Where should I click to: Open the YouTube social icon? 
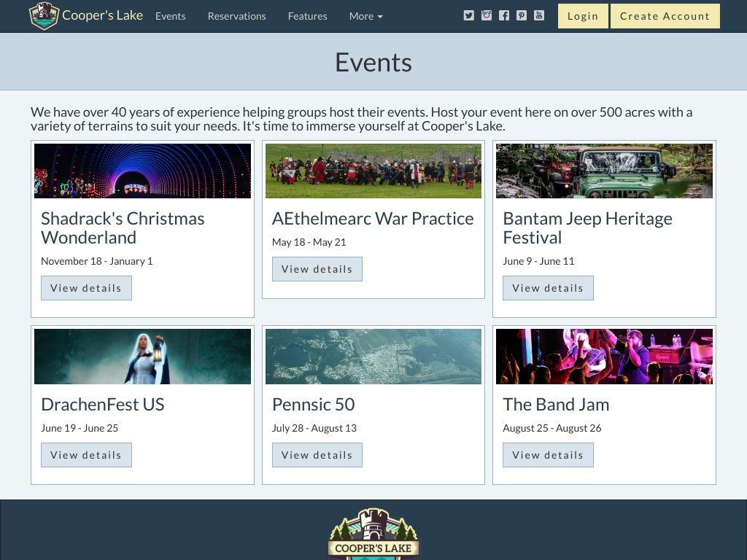point(539,16)
